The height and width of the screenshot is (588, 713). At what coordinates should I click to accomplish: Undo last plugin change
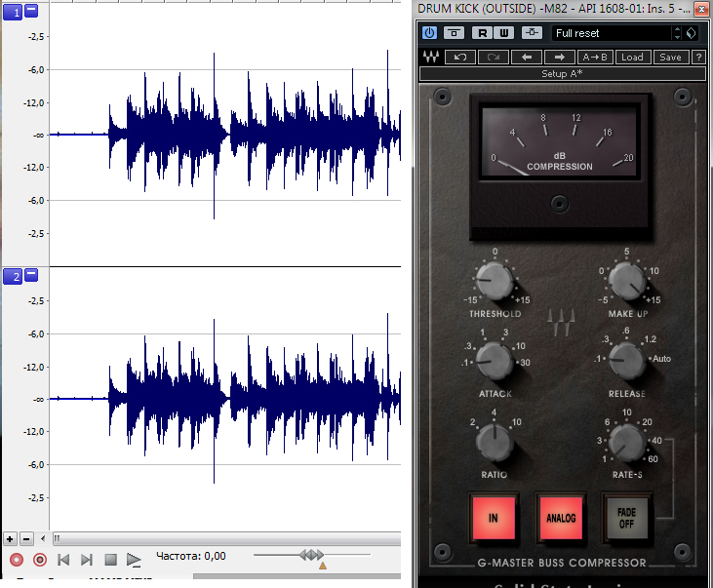click(460, 58)
